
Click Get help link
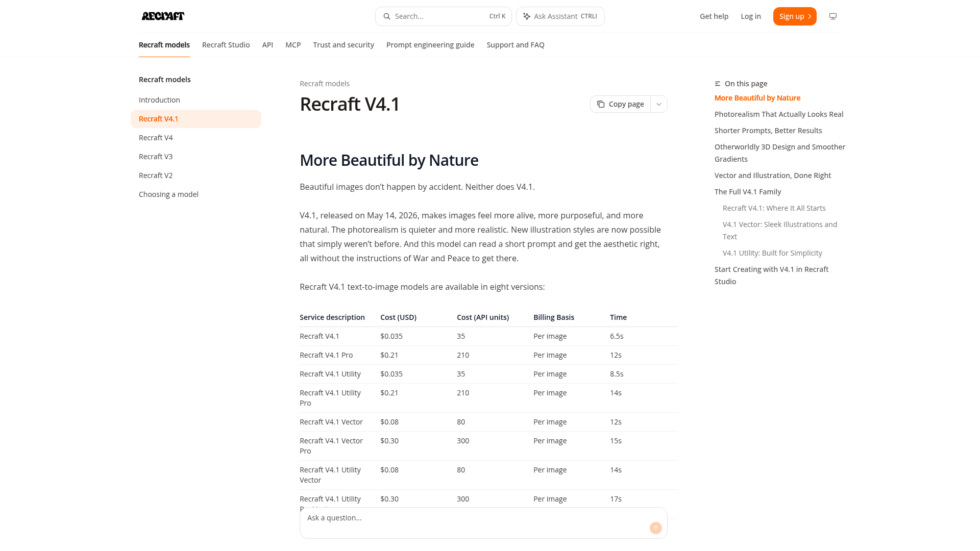[714, 16]
